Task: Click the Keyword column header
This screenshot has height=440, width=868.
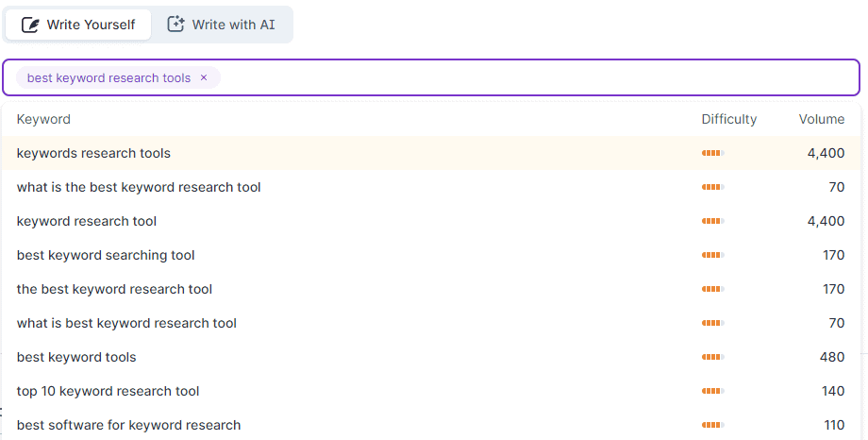Action: [x=43, y=119]
